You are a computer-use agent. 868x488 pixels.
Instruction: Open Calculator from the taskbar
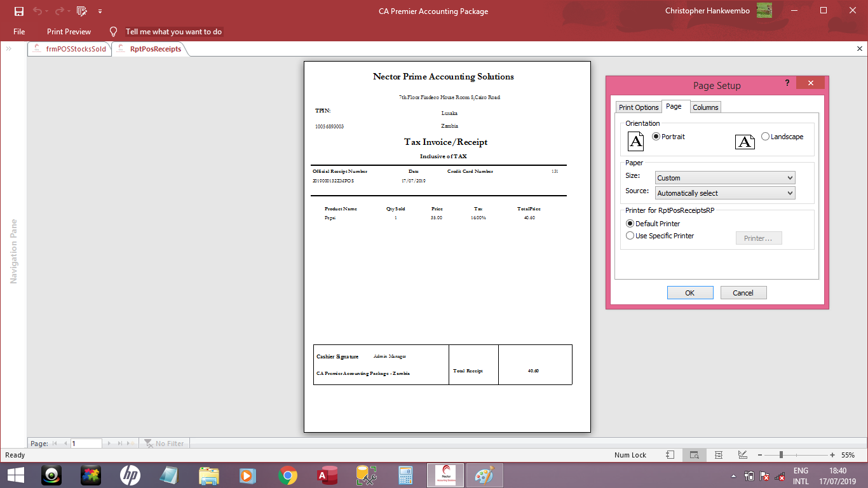406,475
